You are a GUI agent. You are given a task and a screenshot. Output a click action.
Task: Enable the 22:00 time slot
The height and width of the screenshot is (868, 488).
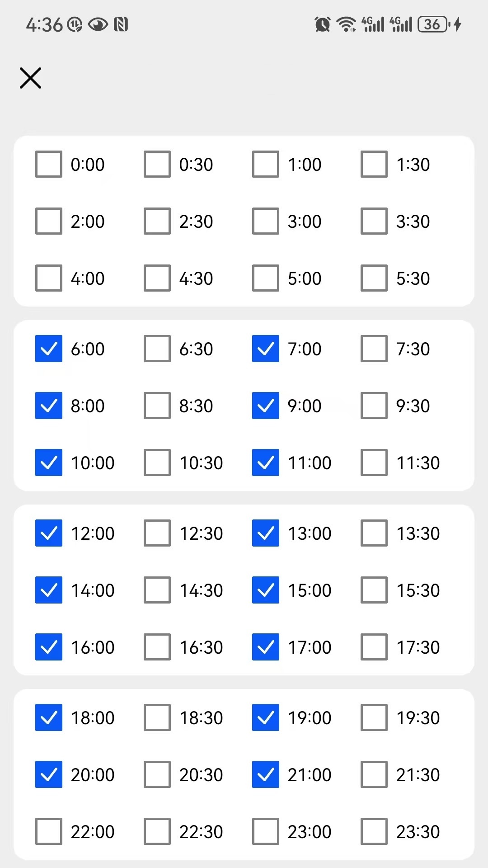click(49, 831)
